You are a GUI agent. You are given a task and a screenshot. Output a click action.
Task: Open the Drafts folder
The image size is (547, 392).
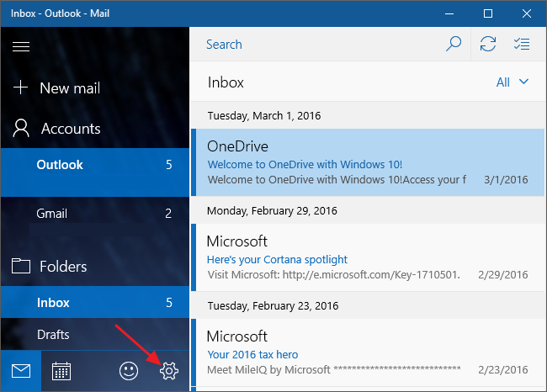(x=95, y=335)
